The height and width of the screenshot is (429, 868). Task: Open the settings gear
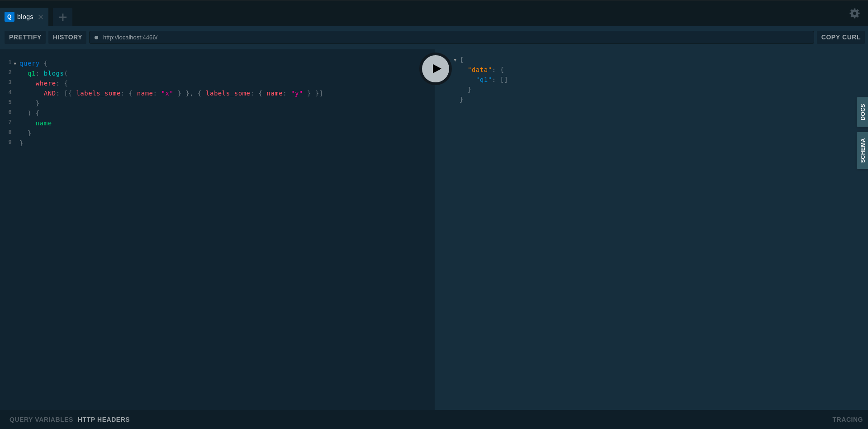pos(854,13)
